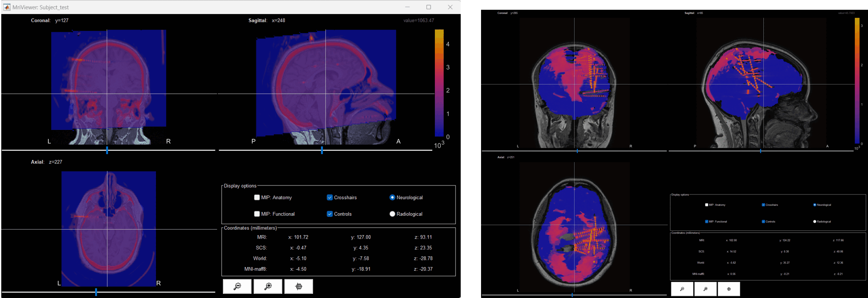Disable Crosshairs checkbox in Subject_test window
Image resolution: width=868 pixels, height=298 pixels.
click(330, 197)
